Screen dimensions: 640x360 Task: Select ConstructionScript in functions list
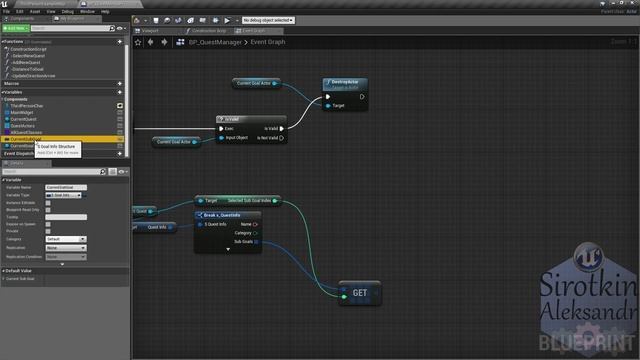click(x=28, y=49)
